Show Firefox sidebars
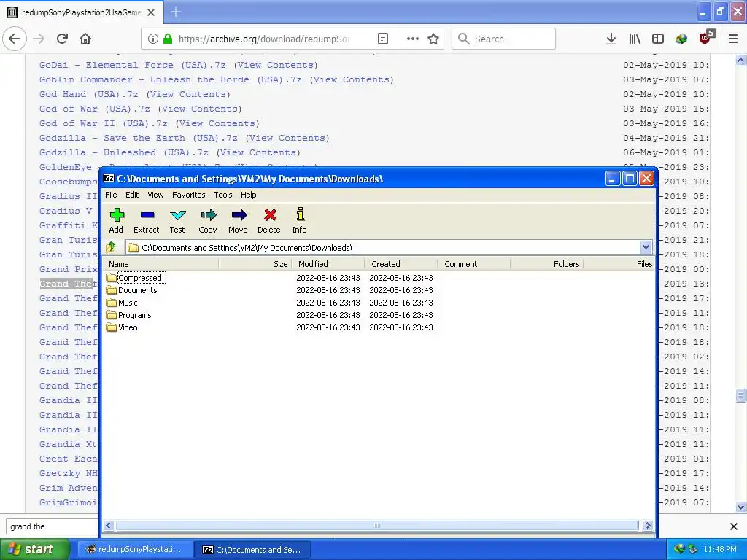747x560 pixels. pos(658,39)
